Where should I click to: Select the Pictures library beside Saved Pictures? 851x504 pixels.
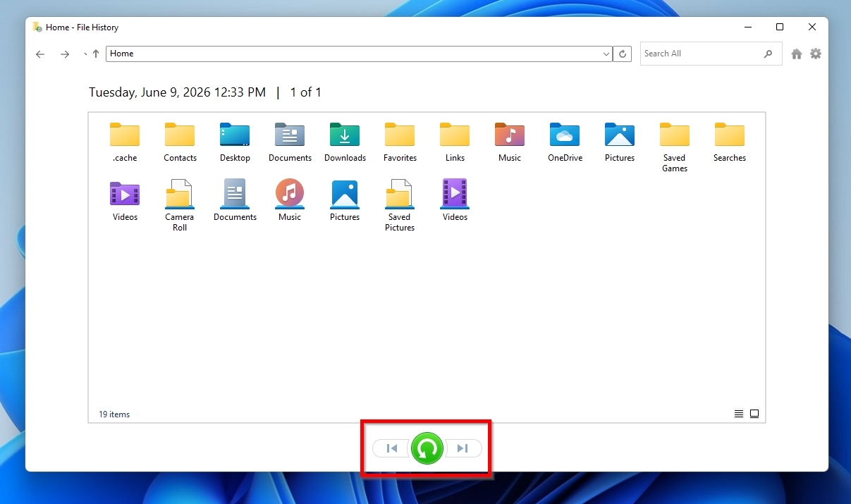345,201
